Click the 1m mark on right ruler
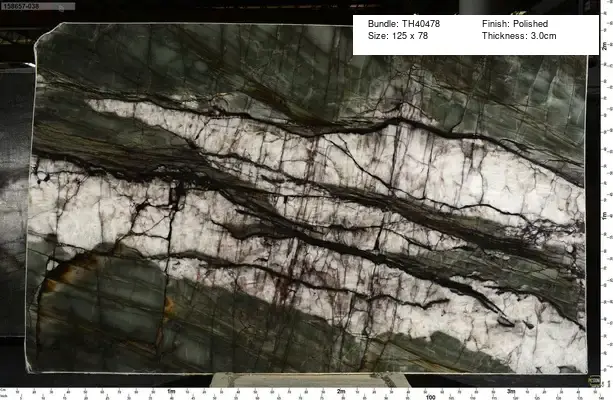This screenshot has height=400, width=613. tap(605, 214)
